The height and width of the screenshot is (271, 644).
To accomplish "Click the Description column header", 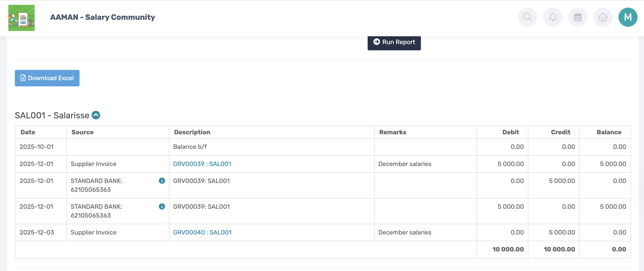I will [192, 132].
